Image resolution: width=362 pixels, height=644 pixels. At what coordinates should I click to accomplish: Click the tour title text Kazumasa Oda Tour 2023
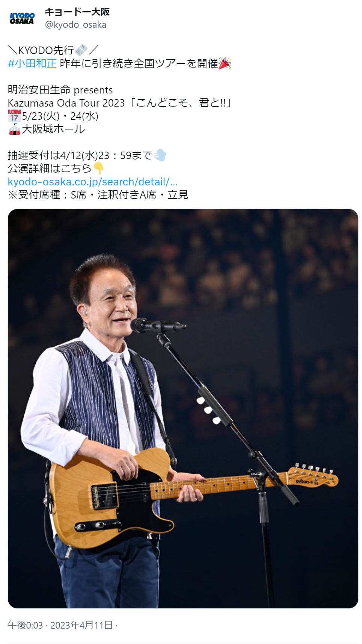coord(66,103)
